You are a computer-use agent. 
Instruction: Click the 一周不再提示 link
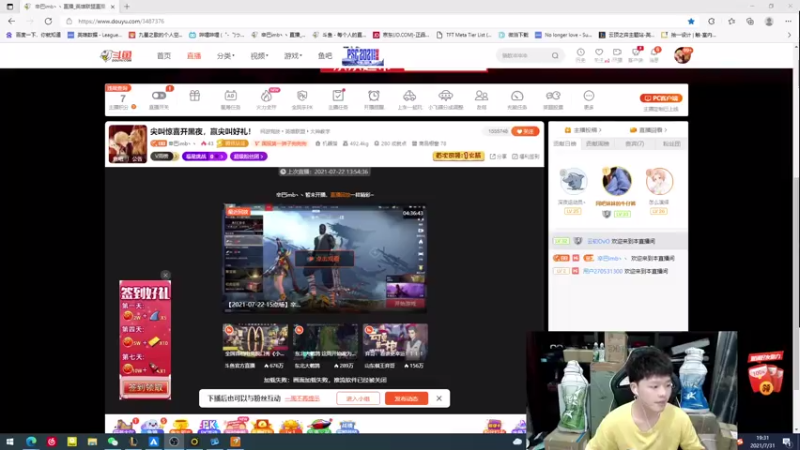[302, 398]
